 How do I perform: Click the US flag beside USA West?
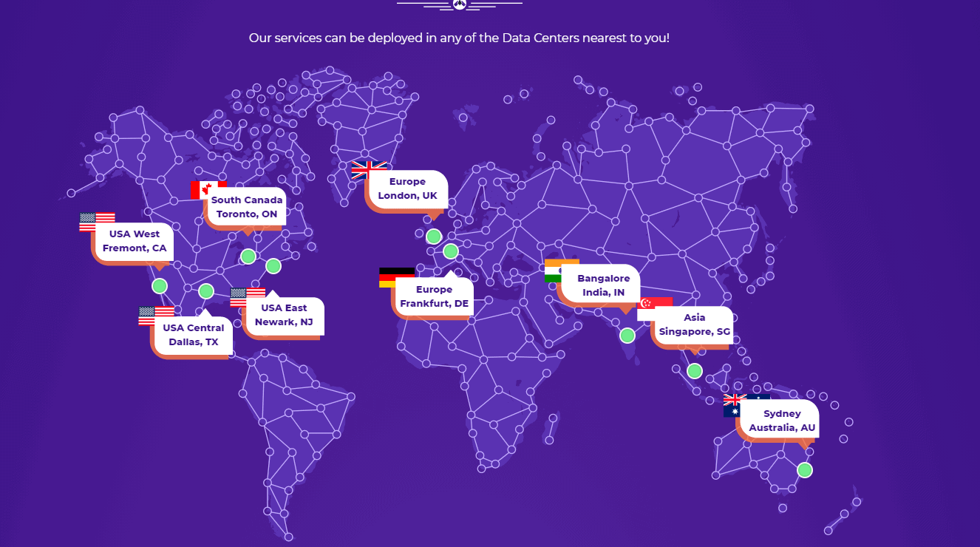click(x=97, y=222)
